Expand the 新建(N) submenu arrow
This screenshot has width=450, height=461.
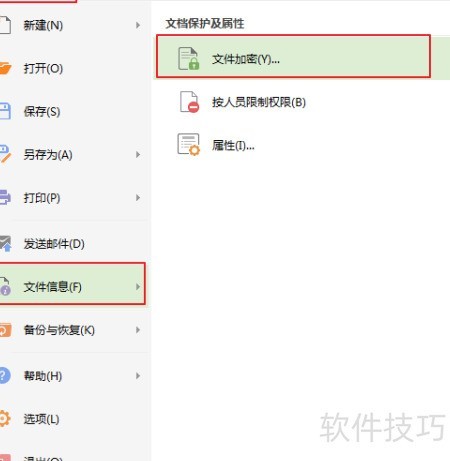(x=138, y=25)
